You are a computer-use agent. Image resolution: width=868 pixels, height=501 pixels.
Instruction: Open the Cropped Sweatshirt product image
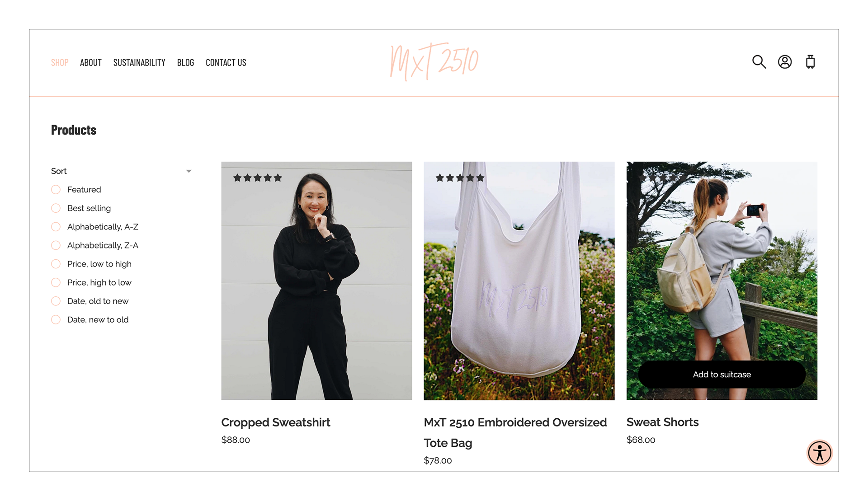pos(316,281)
